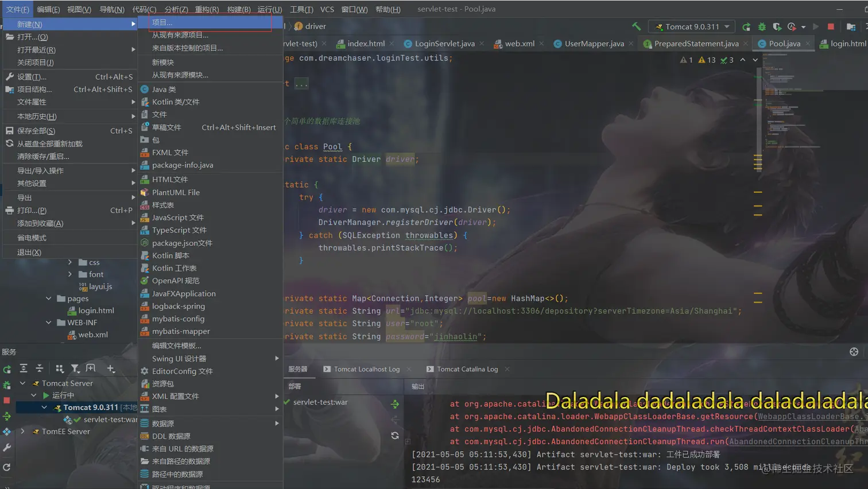Select servlet-test:war in the deployment list
868x489 pixels.
(320, 402)
